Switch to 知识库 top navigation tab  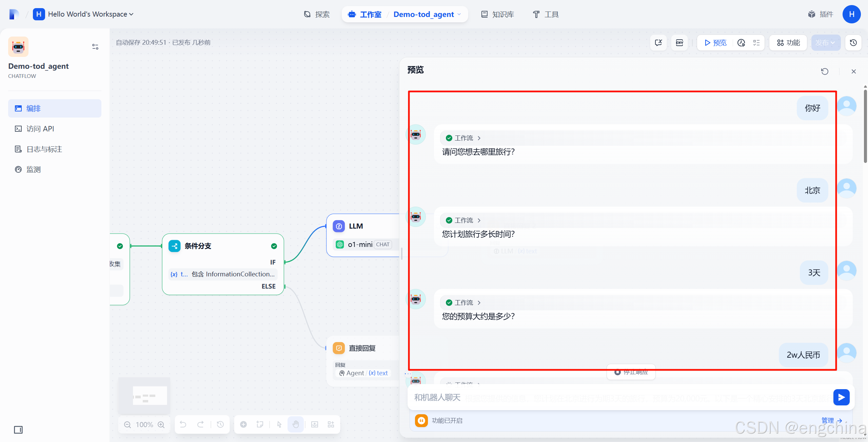pyautogui.click(x=498, y=14)
